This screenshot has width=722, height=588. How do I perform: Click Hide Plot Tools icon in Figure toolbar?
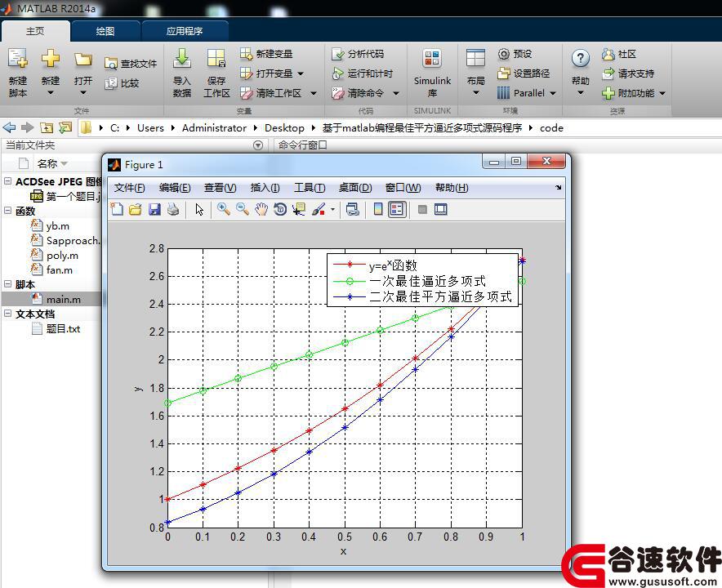point(422,210)
